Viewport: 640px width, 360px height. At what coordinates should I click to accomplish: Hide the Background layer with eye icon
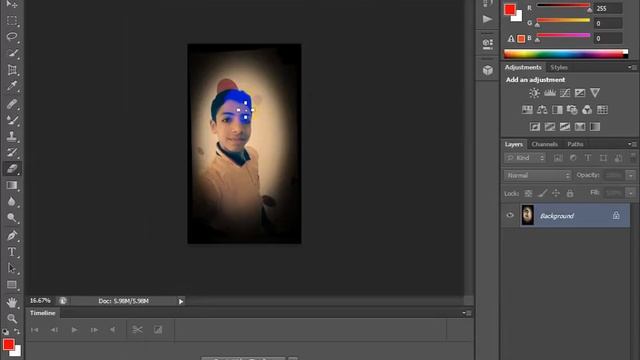click(510, 215)
